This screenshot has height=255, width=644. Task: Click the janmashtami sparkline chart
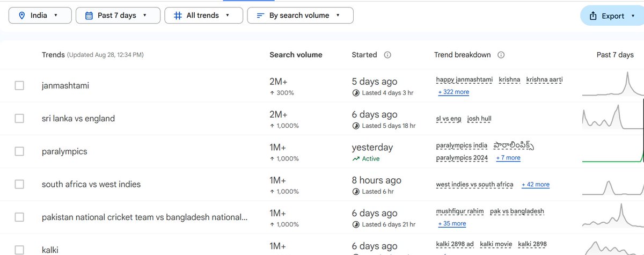613,85
